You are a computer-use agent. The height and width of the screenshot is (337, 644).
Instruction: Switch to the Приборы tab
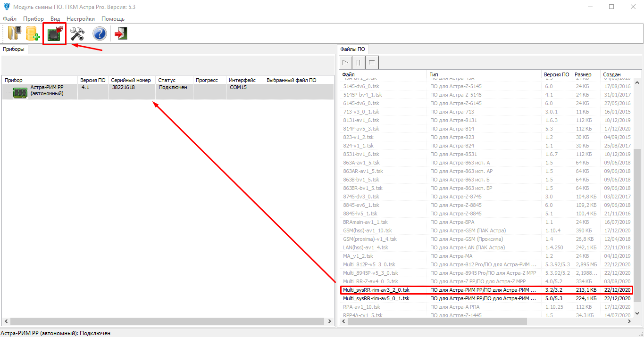14,49
